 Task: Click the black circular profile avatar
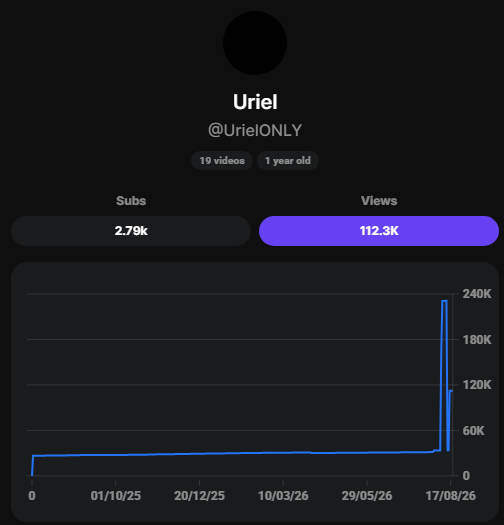(255, 43)
